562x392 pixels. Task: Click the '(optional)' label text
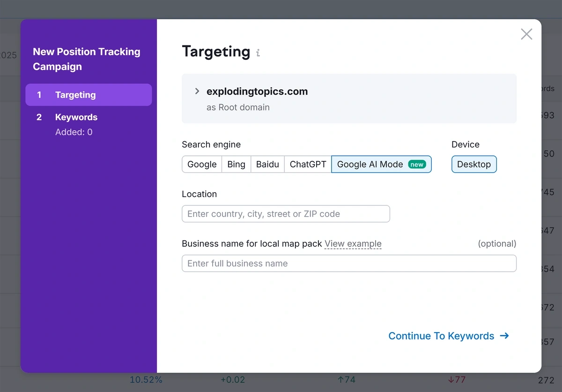click(x=497, y=244)
